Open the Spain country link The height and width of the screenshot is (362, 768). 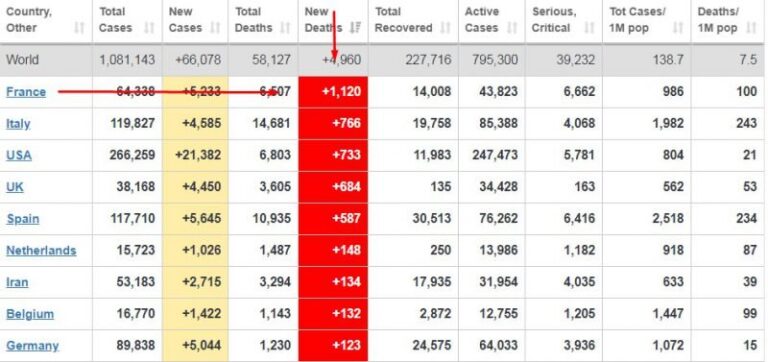23,219
